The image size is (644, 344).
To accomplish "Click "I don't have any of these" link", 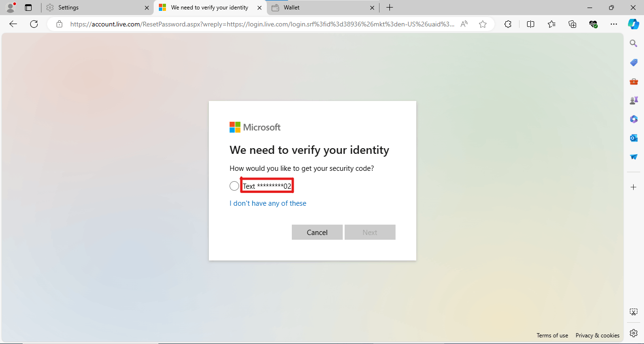I will [x=268, y=203].
